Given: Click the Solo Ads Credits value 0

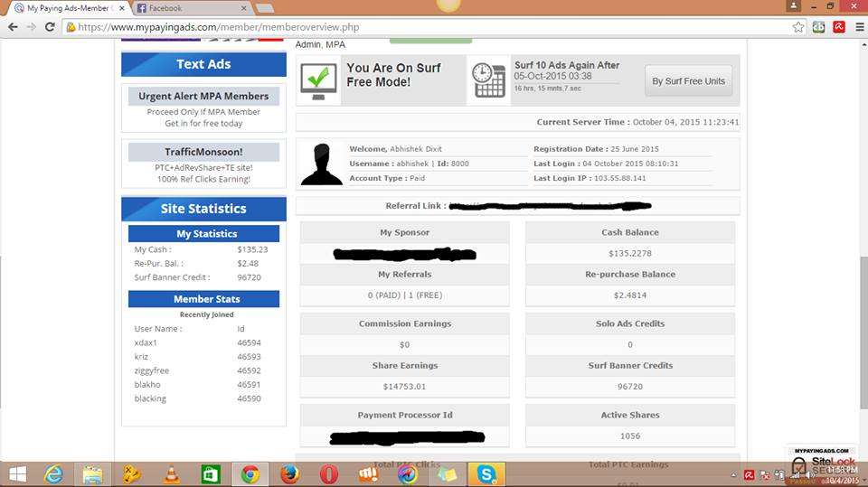Looking at the screenshot, I should click(630, 345).
